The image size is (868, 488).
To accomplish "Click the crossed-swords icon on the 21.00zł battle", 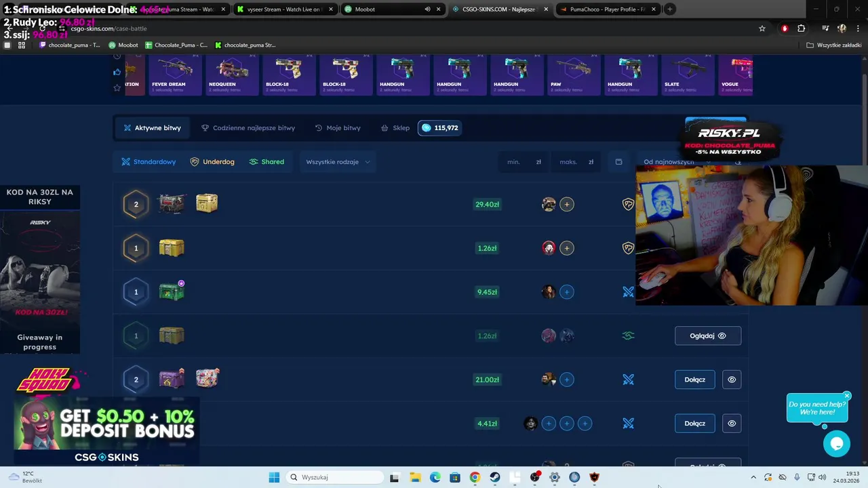I will coord(628,380).
